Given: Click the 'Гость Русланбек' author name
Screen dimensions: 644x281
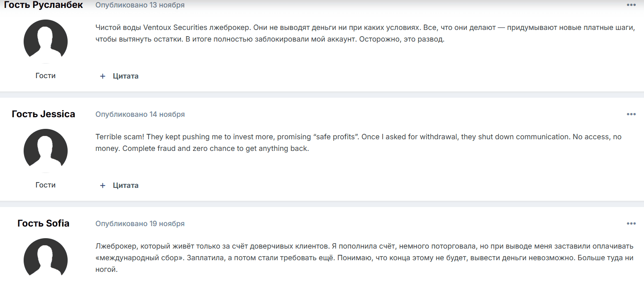Looking at the screenshot, I should tap(44, 5).
